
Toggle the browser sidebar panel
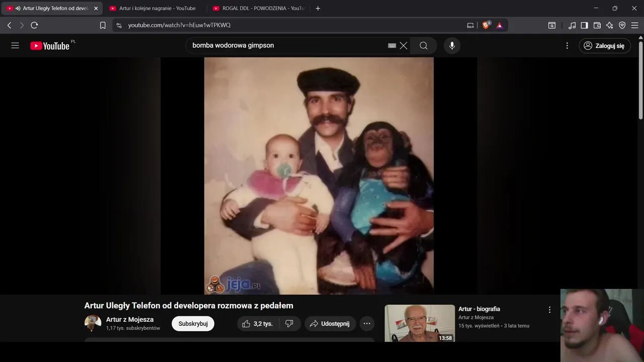coord(584,25)
